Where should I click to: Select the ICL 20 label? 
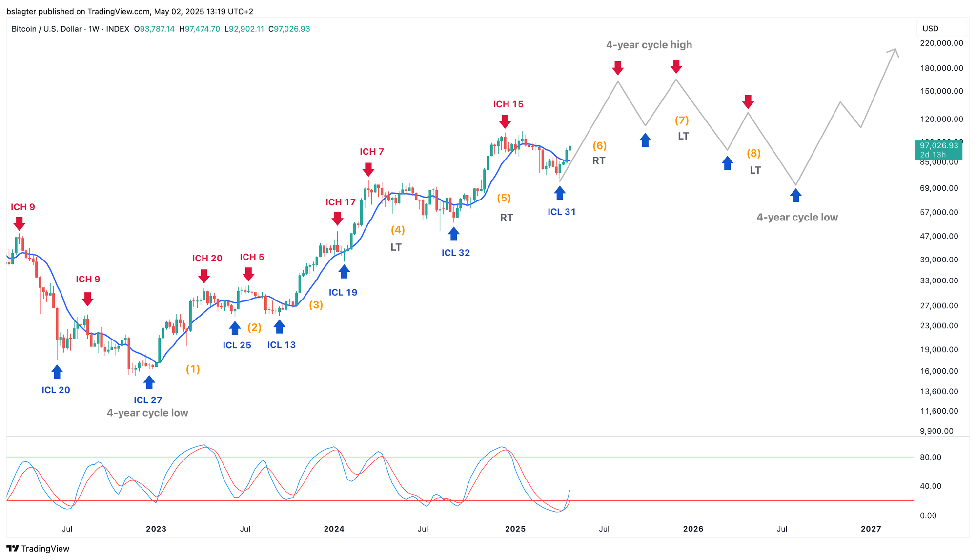(x=56, y=390)
